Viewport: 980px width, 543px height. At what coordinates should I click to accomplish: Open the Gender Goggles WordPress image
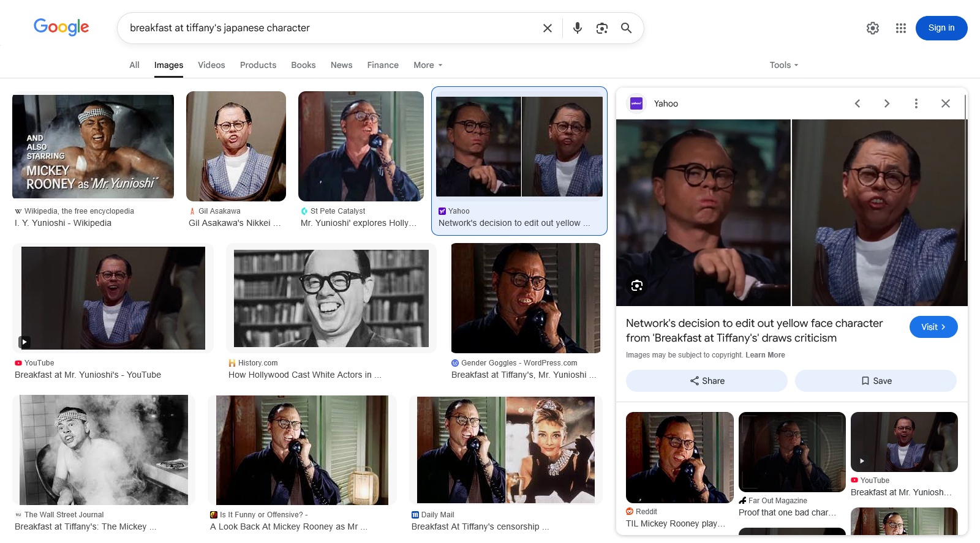(x=526, y=298)
